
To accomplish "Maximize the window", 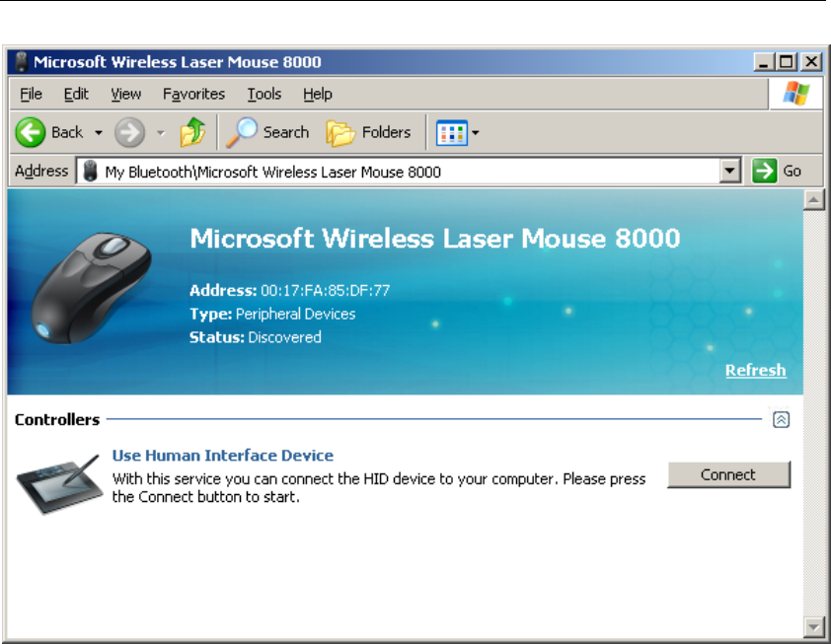I will tap(786, 62).
